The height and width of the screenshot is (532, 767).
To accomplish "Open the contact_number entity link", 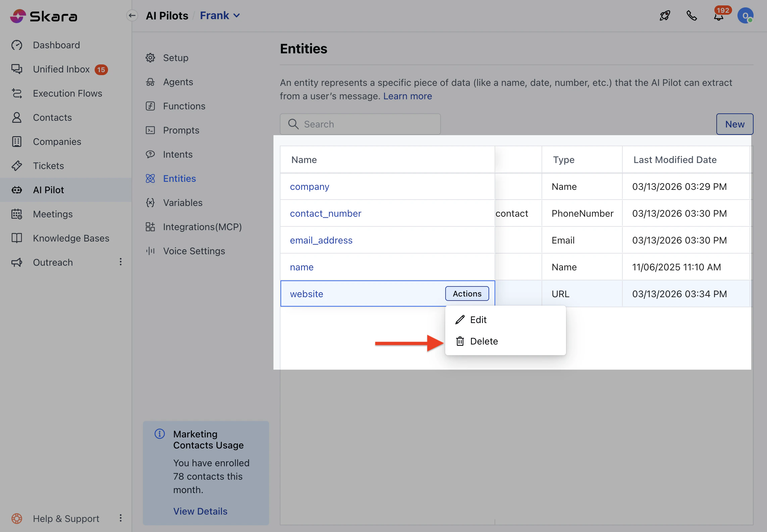I will pyautogui.click(x=325, y=213).
